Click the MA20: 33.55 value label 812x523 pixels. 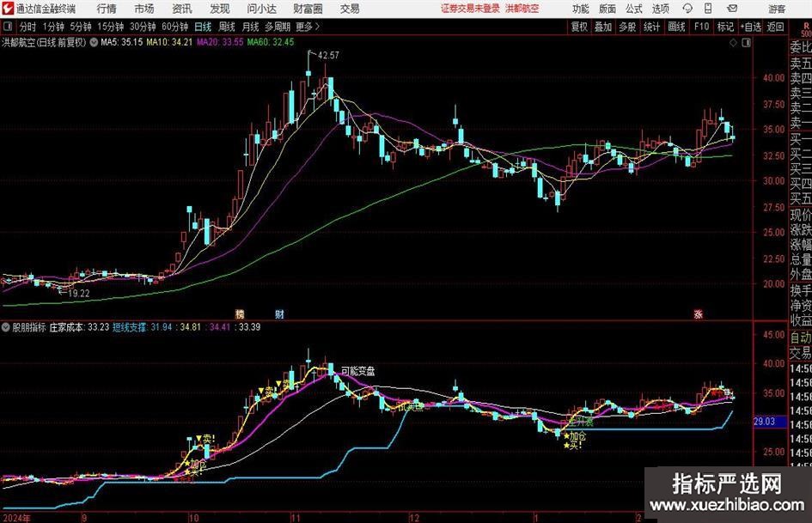220,42
